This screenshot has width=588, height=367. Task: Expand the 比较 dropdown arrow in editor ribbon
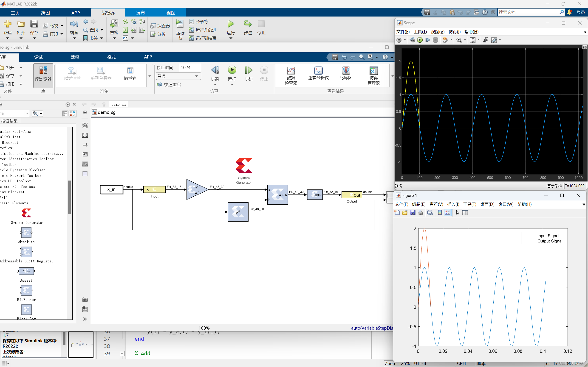tap(62, 26)
